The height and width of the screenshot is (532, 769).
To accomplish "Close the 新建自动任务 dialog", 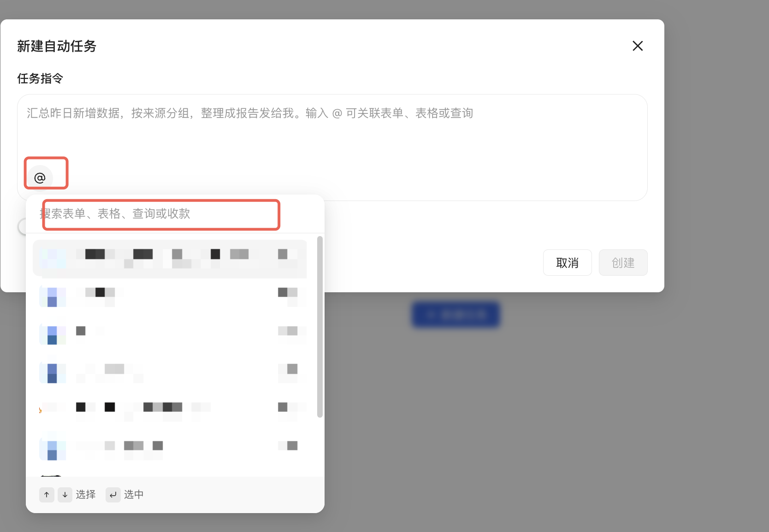I will pos(638,46).
